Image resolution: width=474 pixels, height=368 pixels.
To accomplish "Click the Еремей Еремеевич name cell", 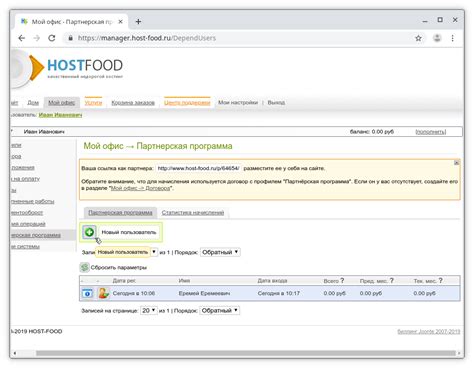I will 204,293.
